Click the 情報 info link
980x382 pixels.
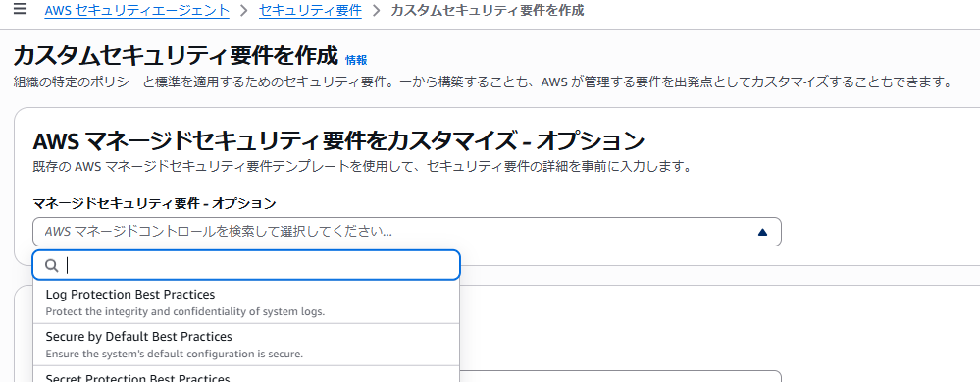point(356,60)
